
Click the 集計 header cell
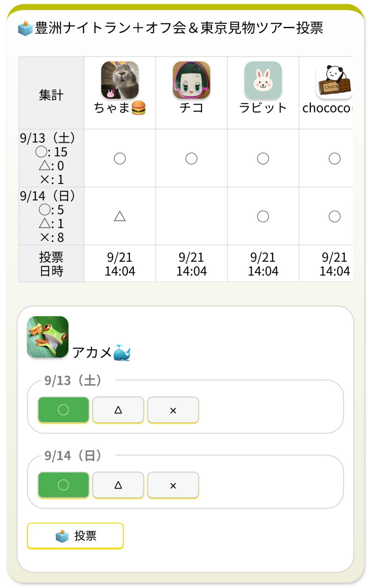(51, 95)
